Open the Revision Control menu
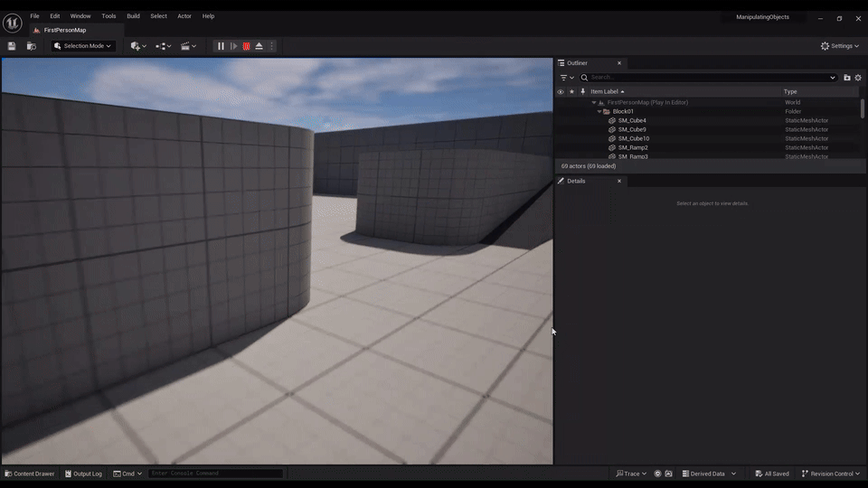The image size is (868, 488). 831,474
